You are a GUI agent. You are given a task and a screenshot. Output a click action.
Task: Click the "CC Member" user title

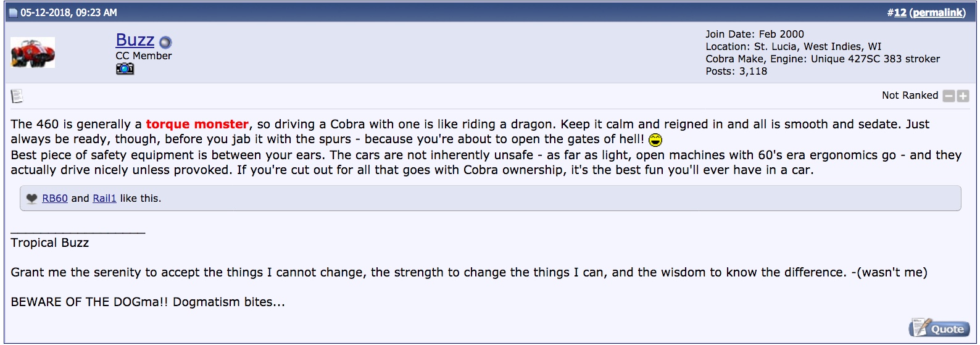point(144,56)
